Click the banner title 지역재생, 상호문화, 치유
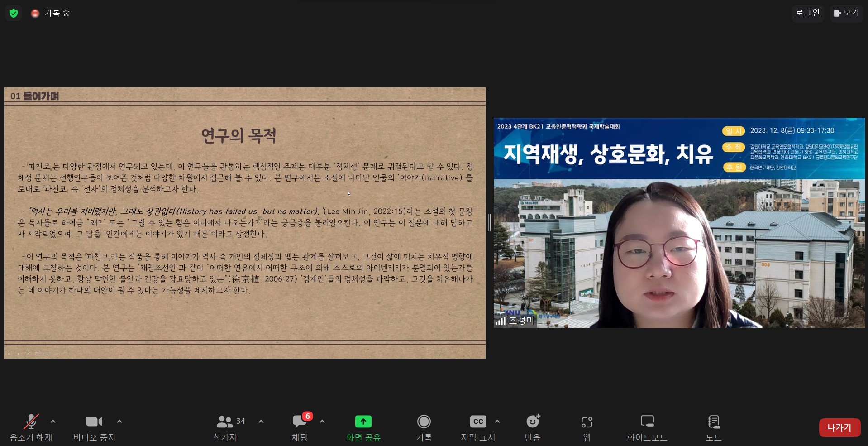868x446 pixels. 608,154
